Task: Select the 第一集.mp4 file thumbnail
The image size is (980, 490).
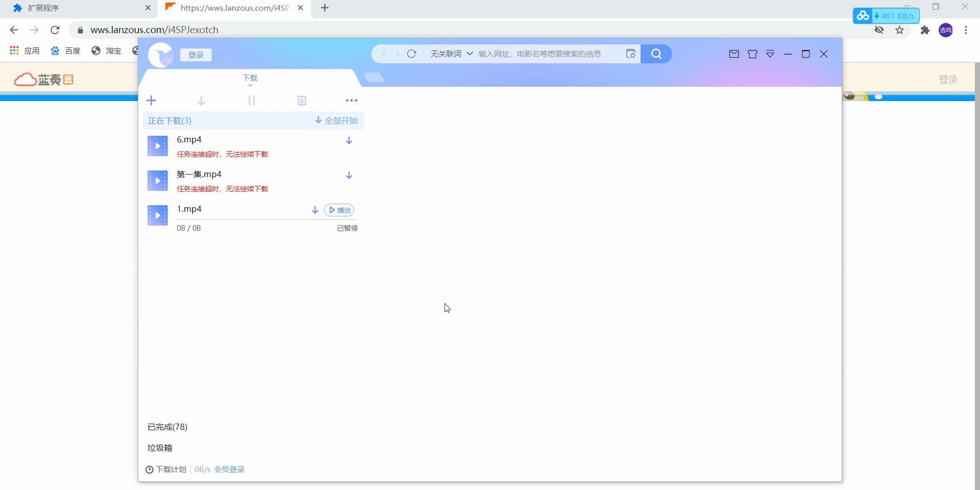Action: [x=158, y=181]
